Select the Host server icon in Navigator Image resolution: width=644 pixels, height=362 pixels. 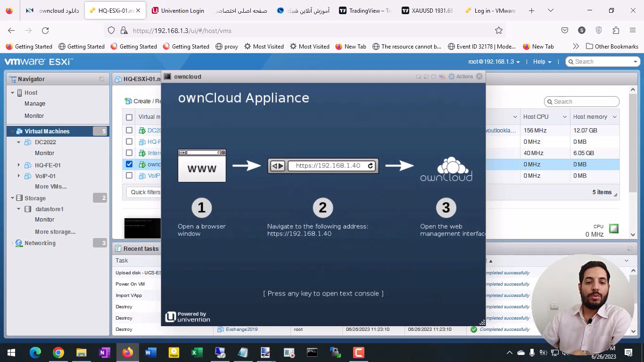[20, 93]
